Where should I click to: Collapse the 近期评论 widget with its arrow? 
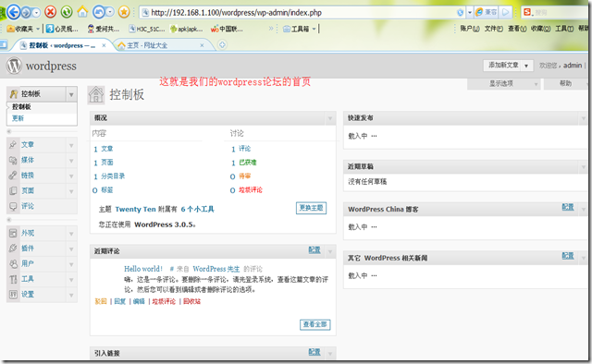330,251
